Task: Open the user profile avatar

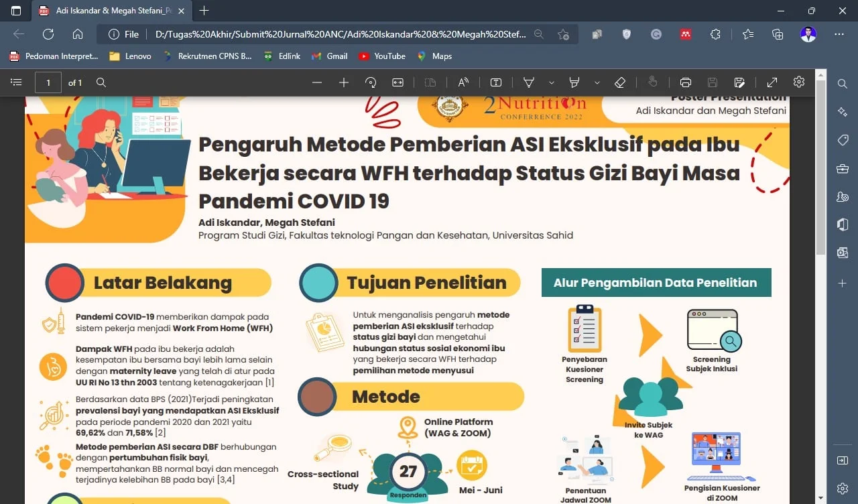Action: pyautogui.click(x=808, y=34)
